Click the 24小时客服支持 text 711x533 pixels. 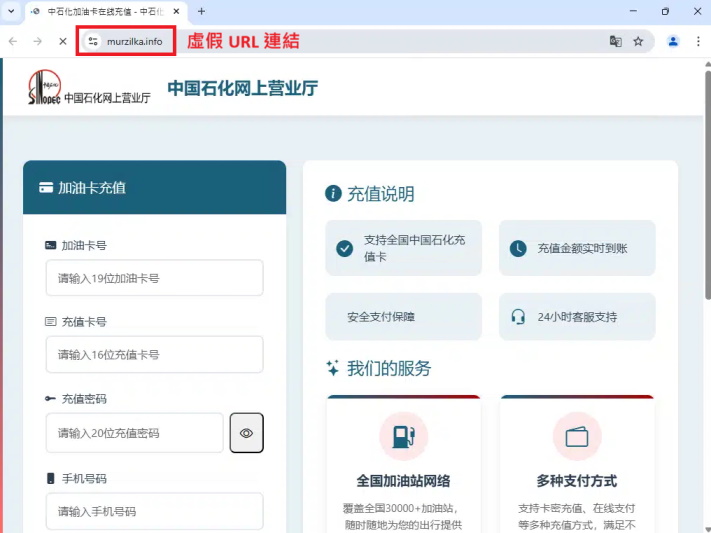[577, 317]
